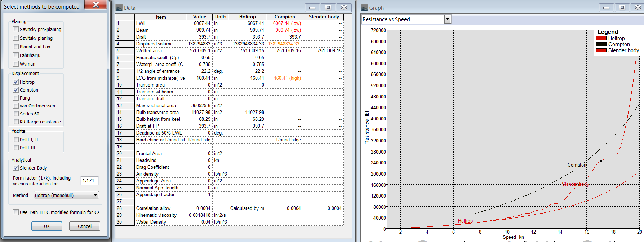Check the Wyman planing method
Image resolution: width=644 pixels, height=242 pixels.
16,64
